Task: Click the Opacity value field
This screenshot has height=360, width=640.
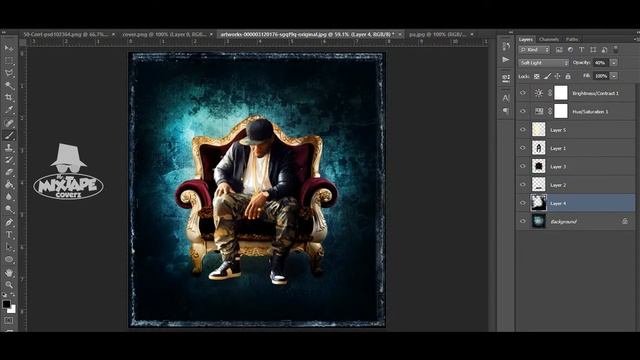Action: point(601,63)
